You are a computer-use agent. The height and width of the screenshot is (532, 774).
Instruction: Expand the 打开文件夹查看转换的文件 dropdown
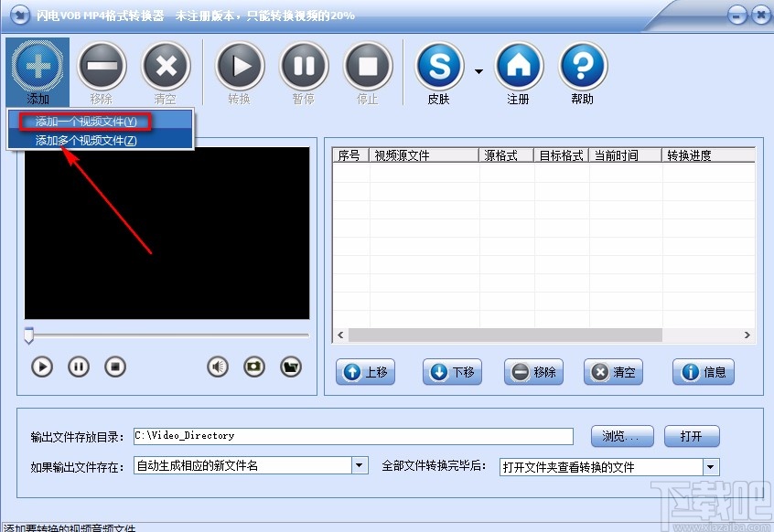(x=711, y=466)
